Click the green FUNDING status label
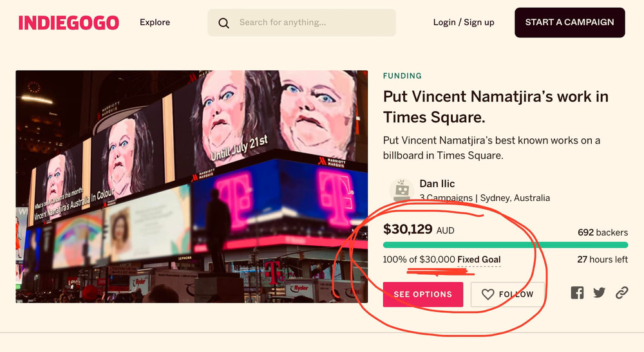This screenshot has width=644, height=352. tap(402, 76)
